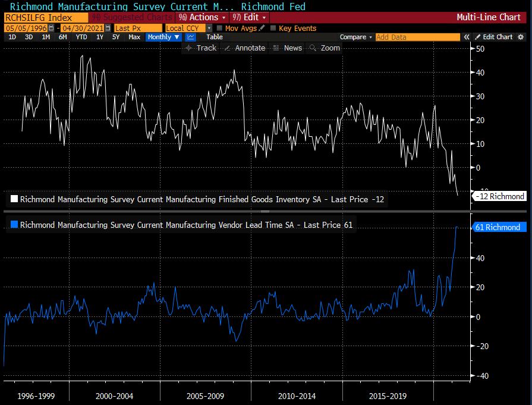The image size is (532, 405).
Task: Open the Monthly periodicity dropdown
Action: (x=163, y=37)
